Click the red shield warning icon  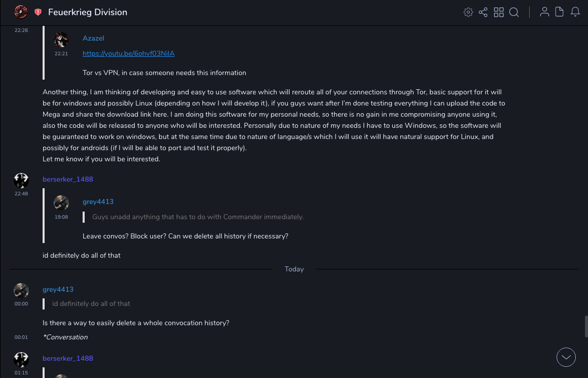(38, 12)
